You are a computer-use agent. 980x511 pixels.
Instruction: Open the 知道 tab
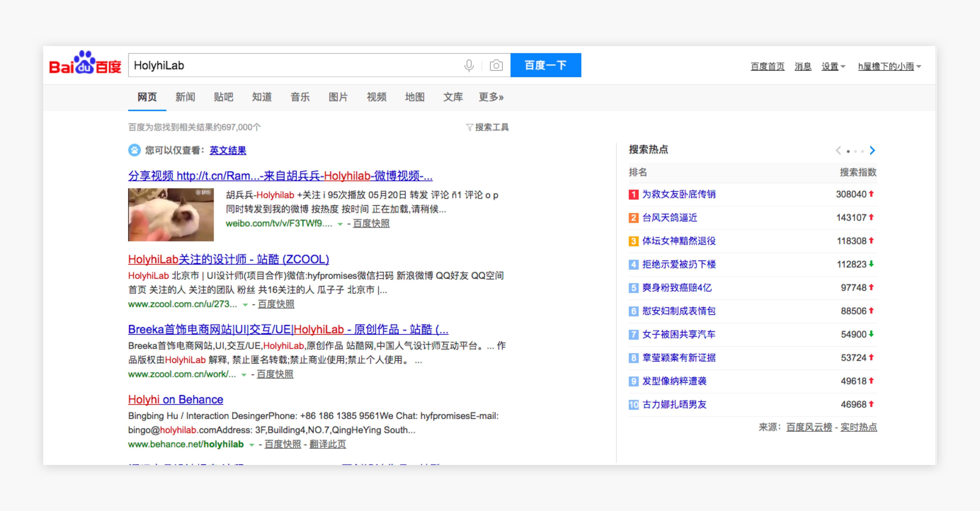click(x=262, y=97)
